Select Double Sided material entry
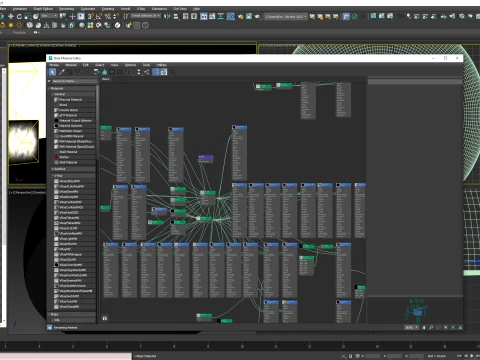Screen dimensions: 480x360 point(75,110)
